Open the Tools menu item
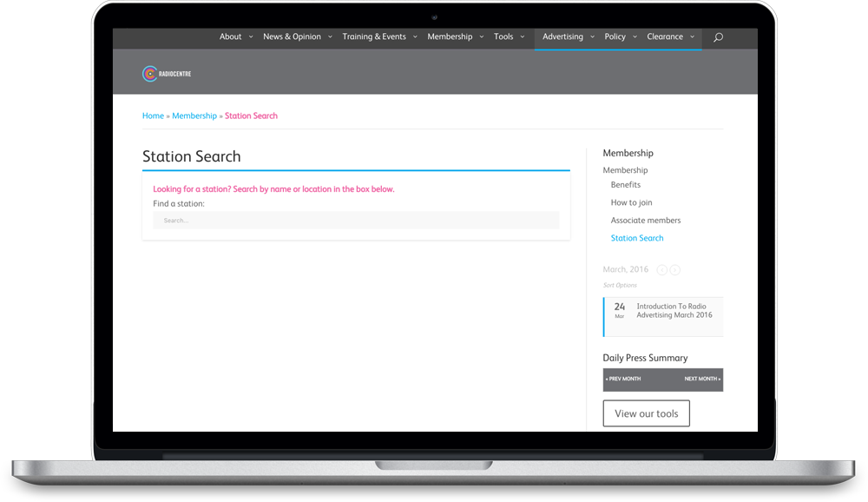The height and width of the screenshot is (502, 868). pos(503,37)
